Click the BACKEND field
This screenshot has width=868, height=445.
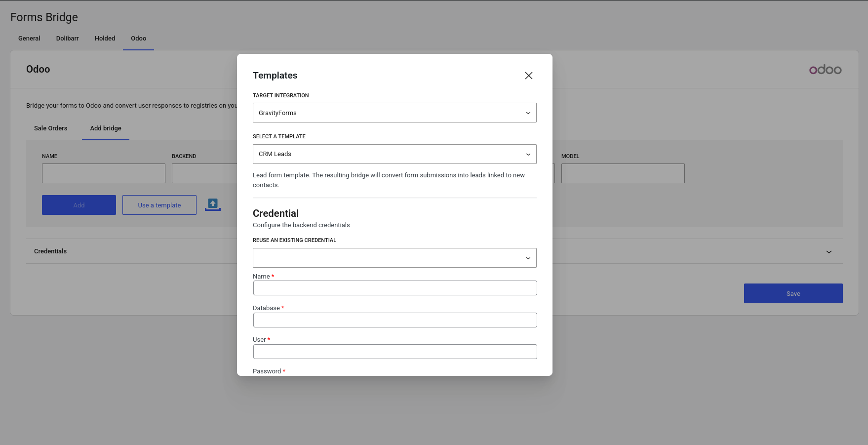point(204,173)
